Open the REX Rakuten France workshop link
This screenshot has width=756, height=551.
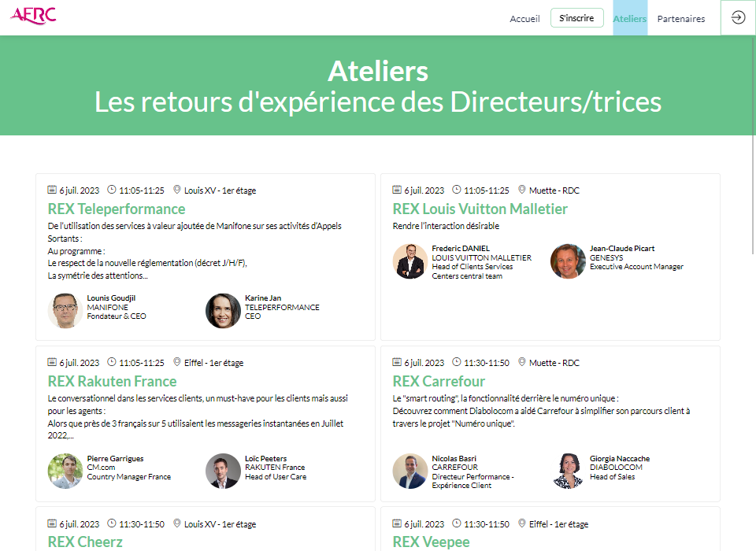point(112,381)
